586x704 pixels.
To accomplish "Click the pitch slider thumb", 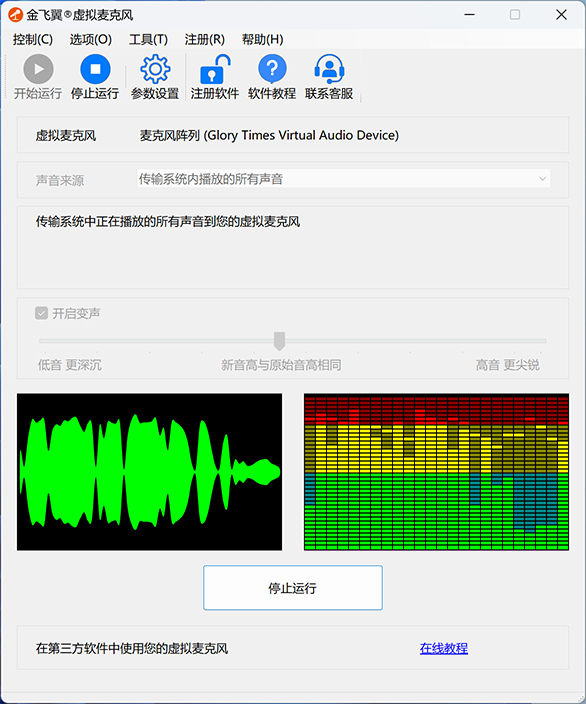I will tap(279, 341).
